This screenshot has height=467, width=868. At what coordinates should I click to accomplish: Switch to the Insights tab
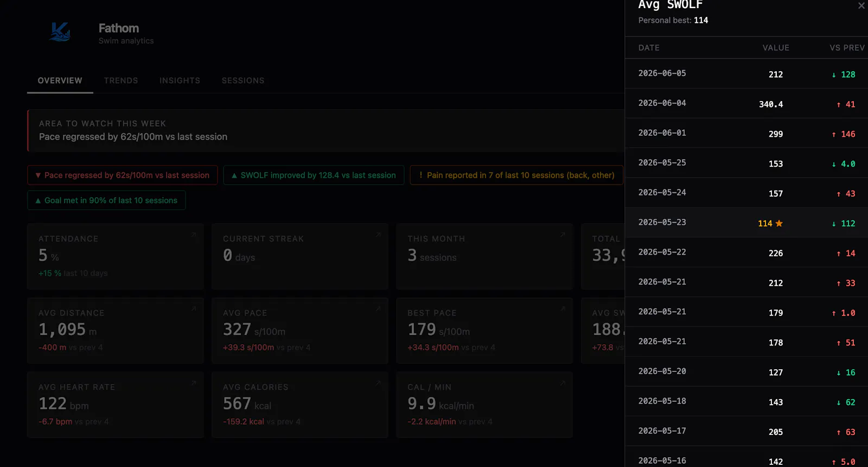[180, 80]
